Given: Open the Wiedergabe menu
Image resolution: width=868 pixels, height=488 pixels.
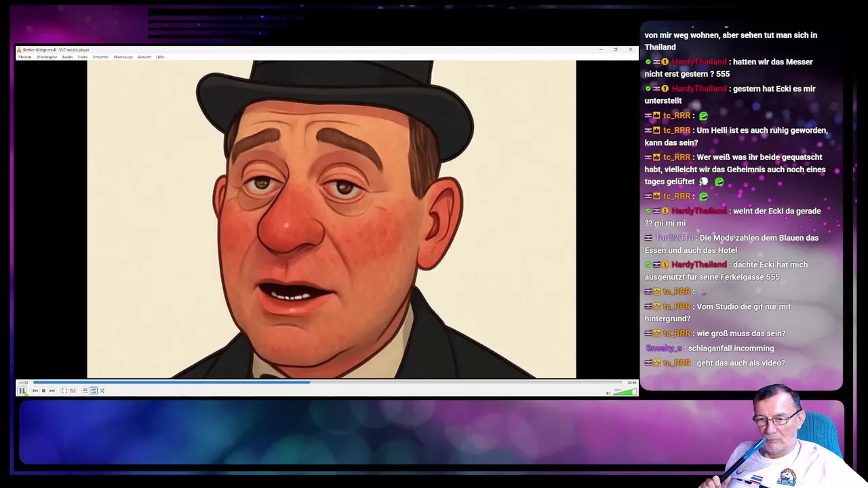Looking at the screenshot, I should click(47, 57).
